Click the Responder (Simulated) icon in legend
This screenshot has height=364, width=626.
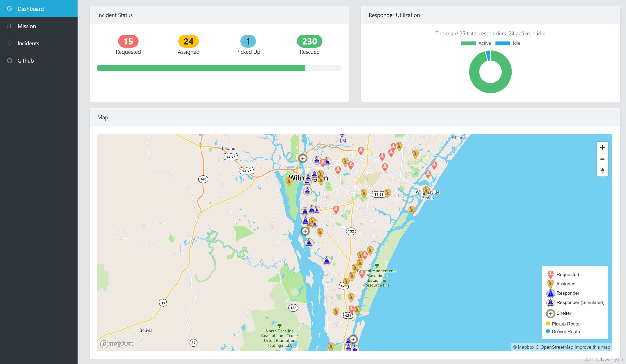click(x=550, y=302)
